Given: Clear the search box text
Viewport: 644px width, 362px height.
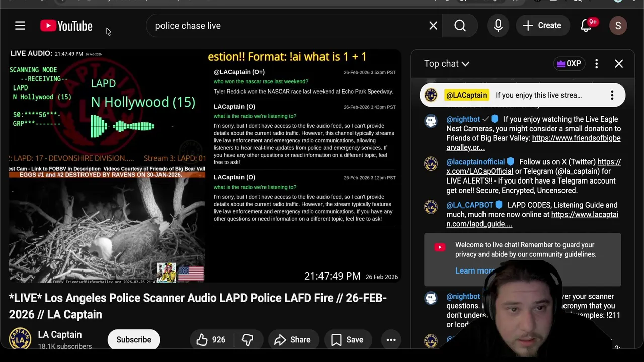Looking at the screenshot, I should point(433,26).
